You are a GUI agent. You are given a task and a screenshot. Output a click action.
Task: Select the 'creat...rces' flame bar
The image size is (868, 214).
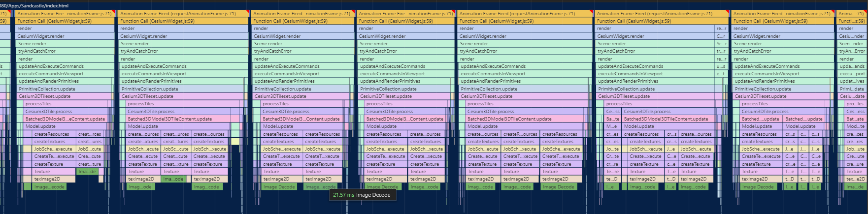click(90, 134)
